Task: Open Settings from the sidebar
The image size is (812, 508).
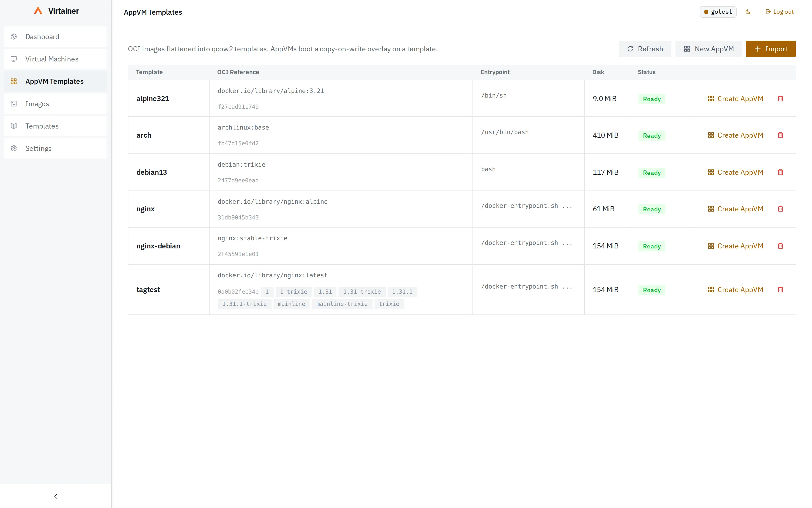Action: [55, 149]
